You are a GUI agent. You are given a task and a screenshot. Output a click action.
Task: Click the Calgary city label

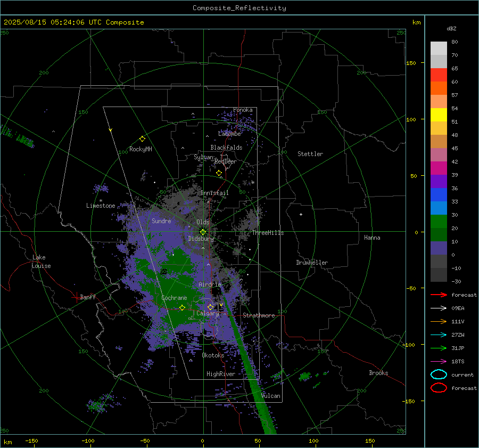pyautogui.click(x=208, y=313)
